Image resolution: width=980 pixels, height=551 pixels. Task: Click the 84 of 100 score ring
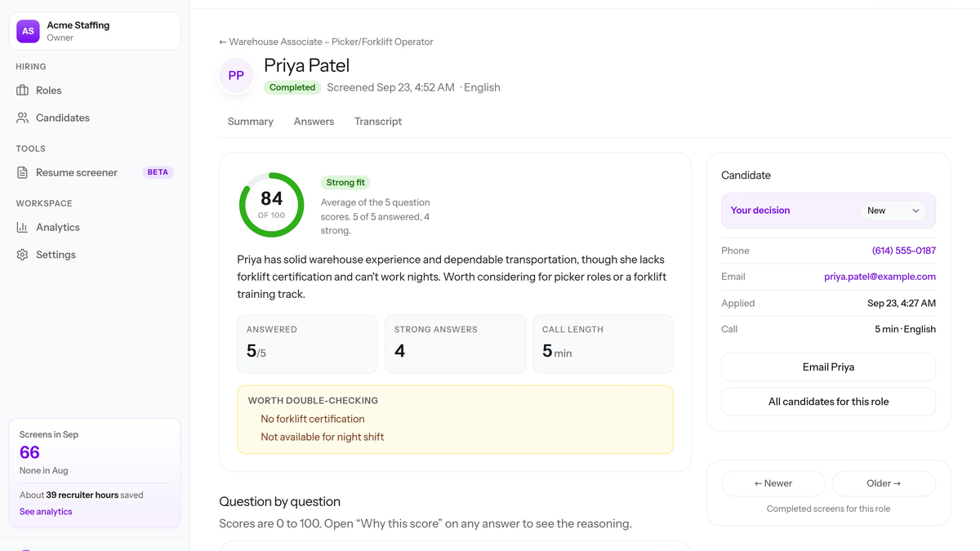click(x=271, y=205)
